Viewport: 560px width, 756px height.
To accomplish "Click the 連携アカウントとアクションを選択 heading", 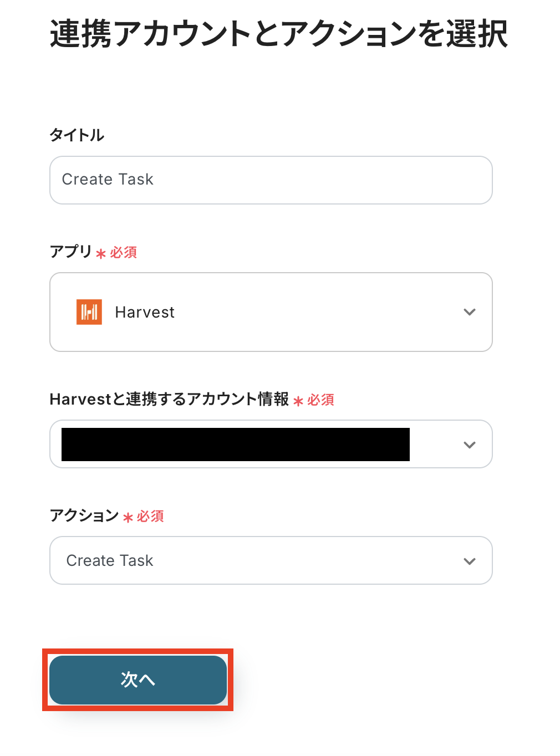I will click(x=278, y=34).
